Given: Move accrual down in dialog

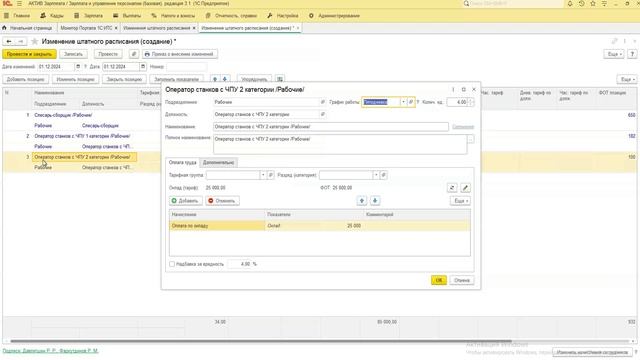Looking at the screenshot, I should coord(375,200).
